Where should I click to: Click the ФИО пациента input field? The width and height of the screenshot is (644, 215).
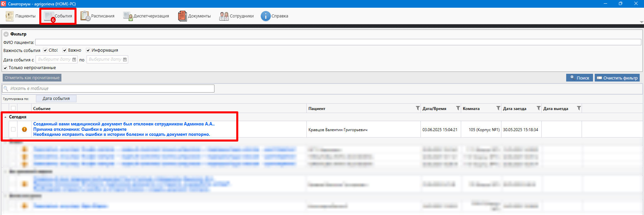(338, 42)
